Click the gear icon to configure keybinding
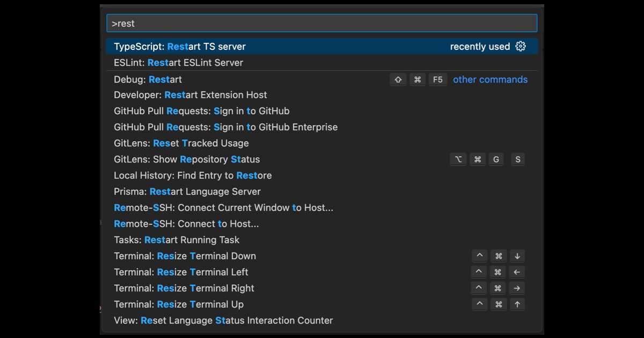The width and height of the screenshot is (644, 338). (x=520, y=47)
